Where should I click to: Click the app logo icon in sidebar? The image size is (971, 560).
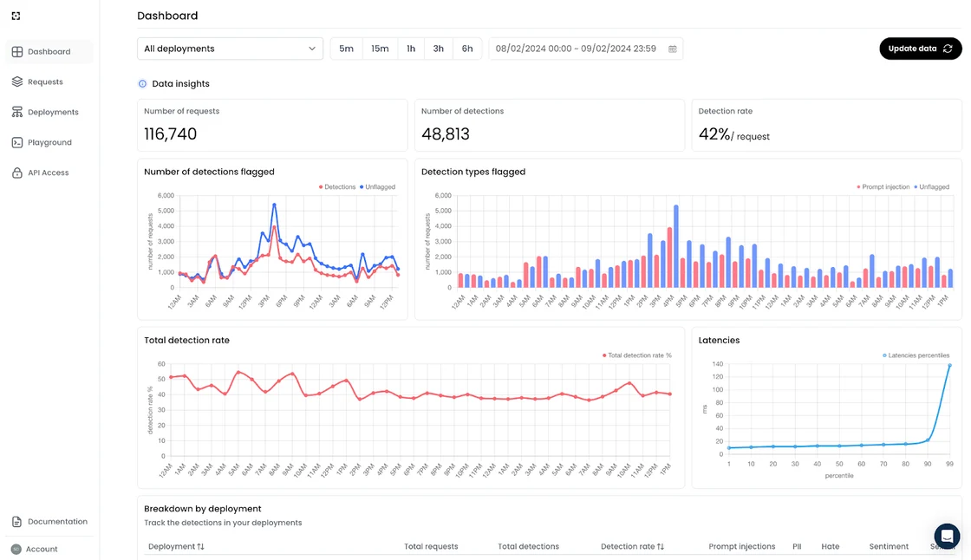pyautogui.click(x=16, y=16)
